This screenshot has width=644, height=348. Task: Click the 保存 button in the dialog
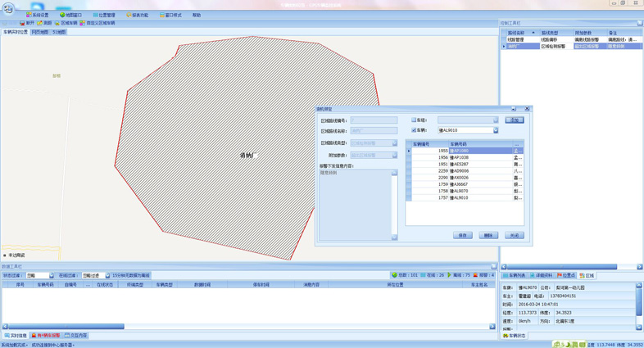[463, 235]
